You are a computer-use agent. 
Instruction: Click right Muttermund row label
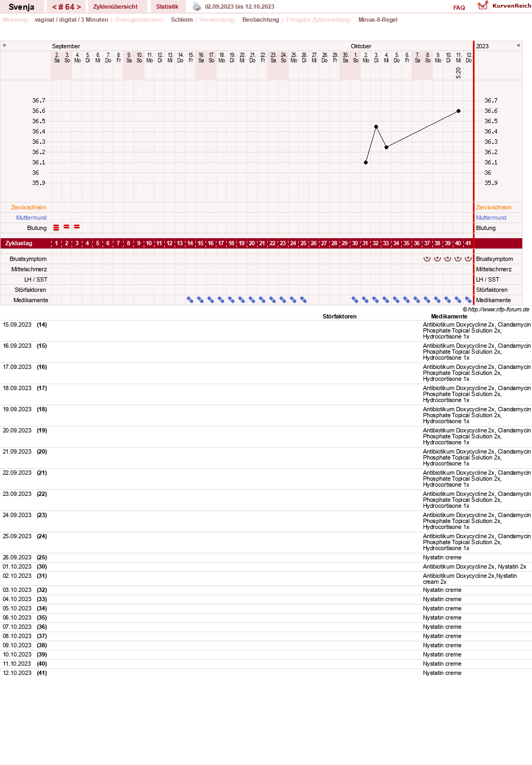[x=491, y=218]
